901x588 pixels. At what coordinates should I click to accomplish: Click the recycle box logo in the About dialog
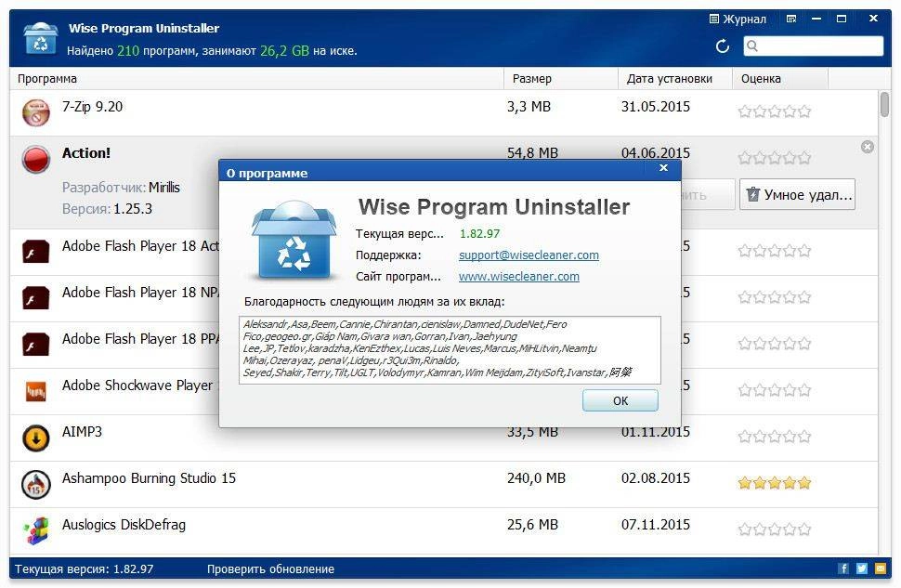[x=294, y=239]
